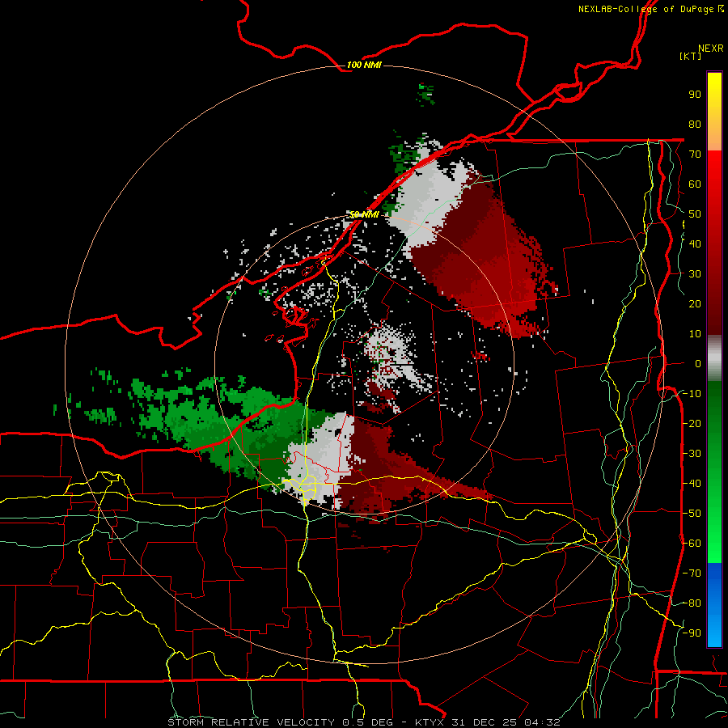
Task: Select the positive 90 knot scale label
Action: point(695,95)
